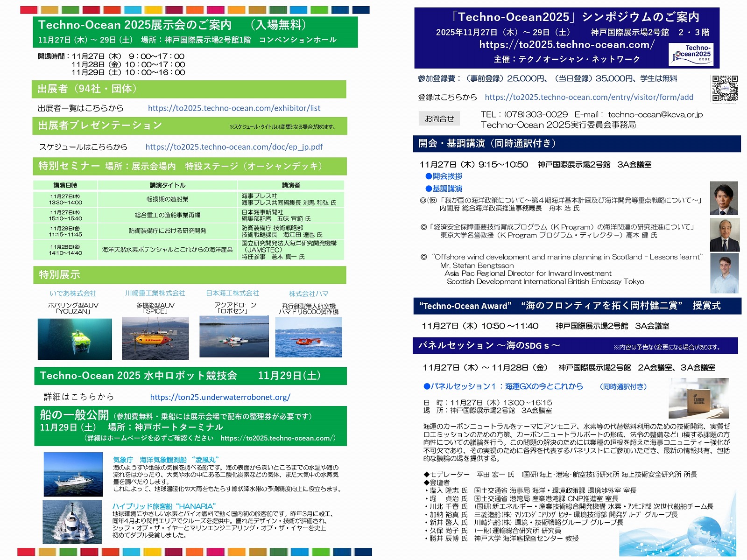Click the HANARIA hybrid passenger ship photo
The height and width of the screenshot is (560, 747).
(72, 522)
